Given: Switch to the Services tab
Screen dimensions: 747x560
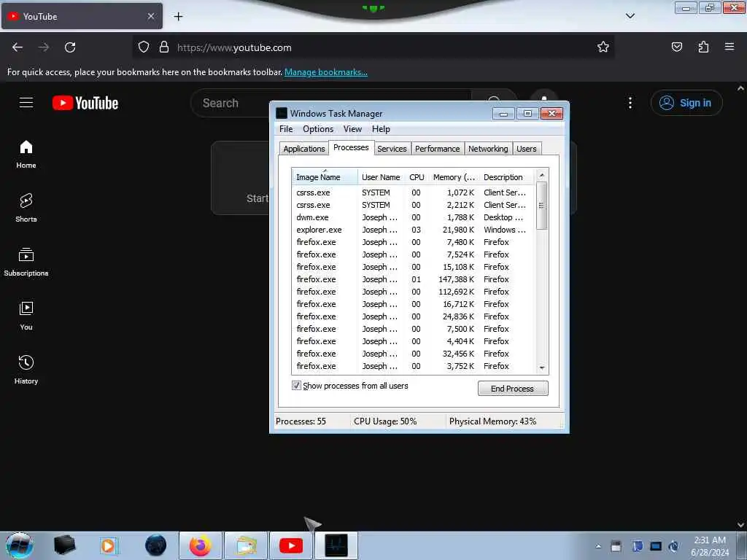Looking at the screenshot, I should [x=392, y=149].
